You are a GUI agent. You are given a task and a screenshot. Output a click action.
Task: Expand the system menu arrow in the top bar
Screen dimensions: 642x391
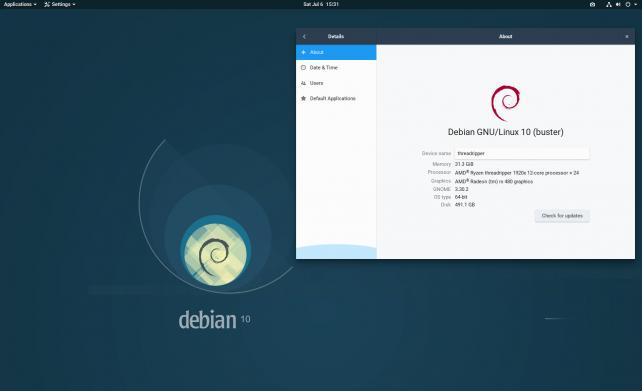coord(636,5)
